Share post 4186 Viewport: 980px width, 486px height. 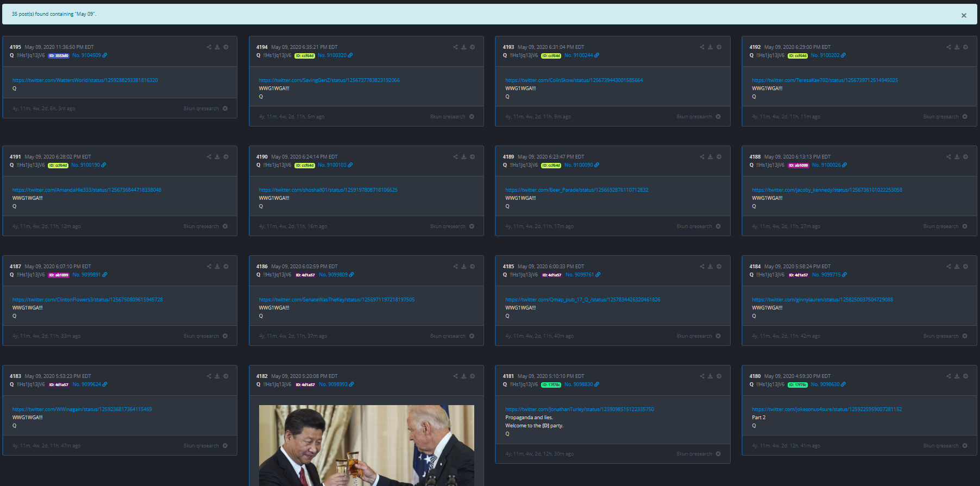tap(456, 267)
